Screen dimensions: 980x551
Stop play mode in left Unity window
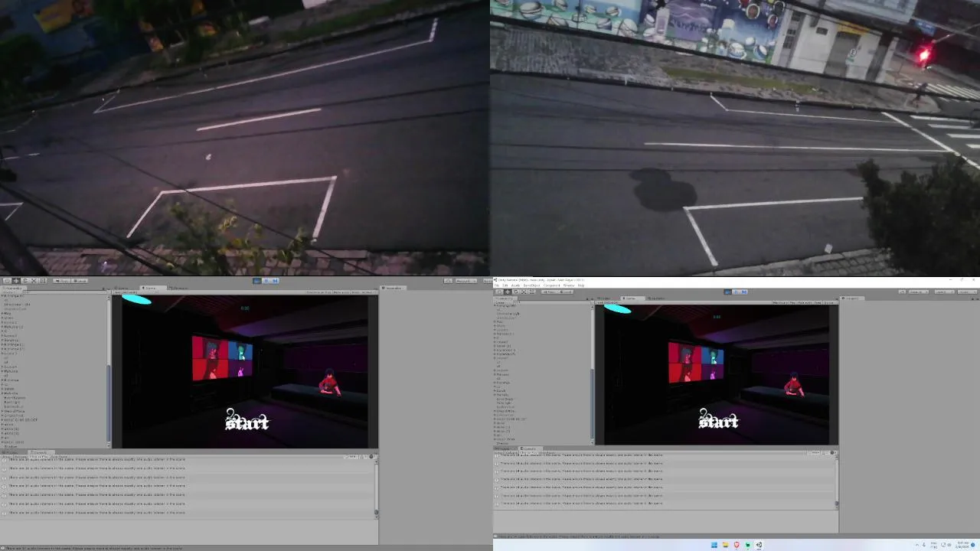256,281
